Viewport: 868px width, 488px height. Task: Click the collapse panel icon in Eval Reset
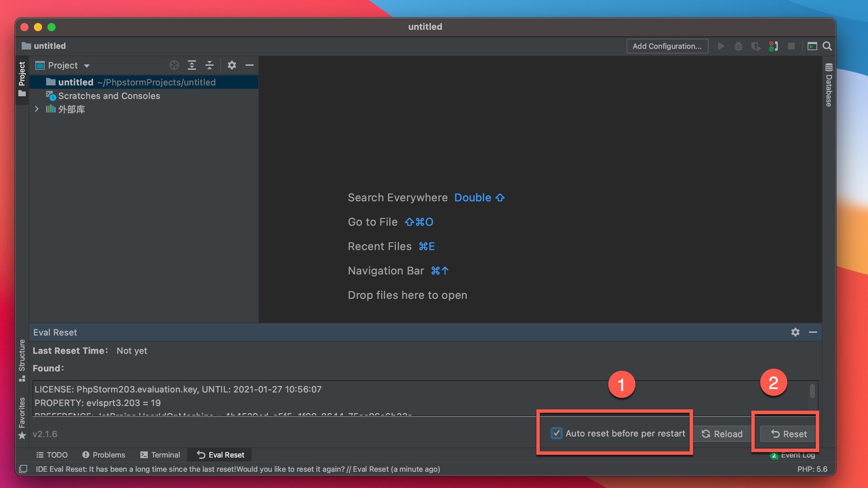click(x=814, y=332)
